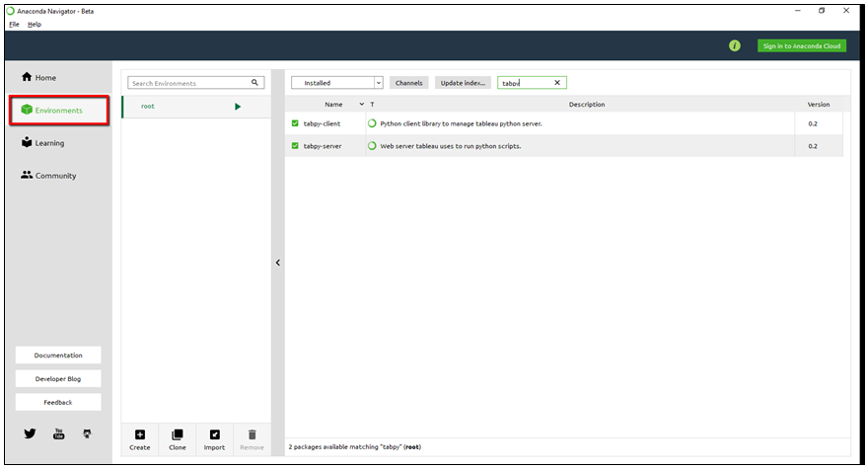This screenshot has height=469, width=868.
Task: Uncheck the tabpy-server package checkbox
Action: tap(295, 146)
